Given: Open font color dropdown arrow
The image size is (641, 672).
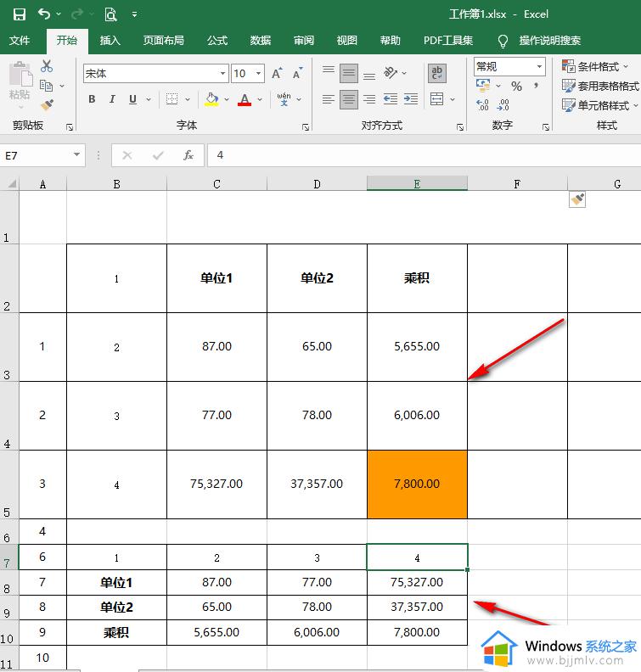Looking at the screenshot, I should pos(260,100).
